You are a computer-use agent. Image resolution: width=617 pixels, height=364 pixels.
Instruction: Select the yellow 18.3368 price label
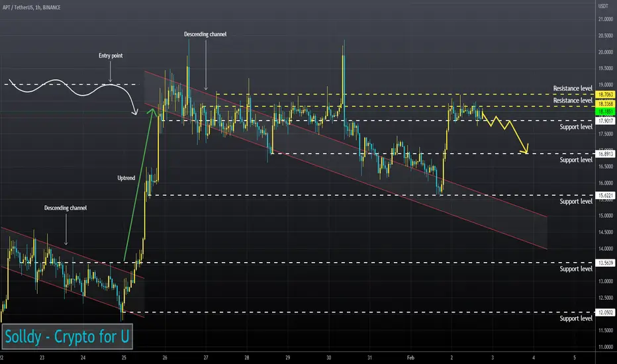click(x=606, y=104)
